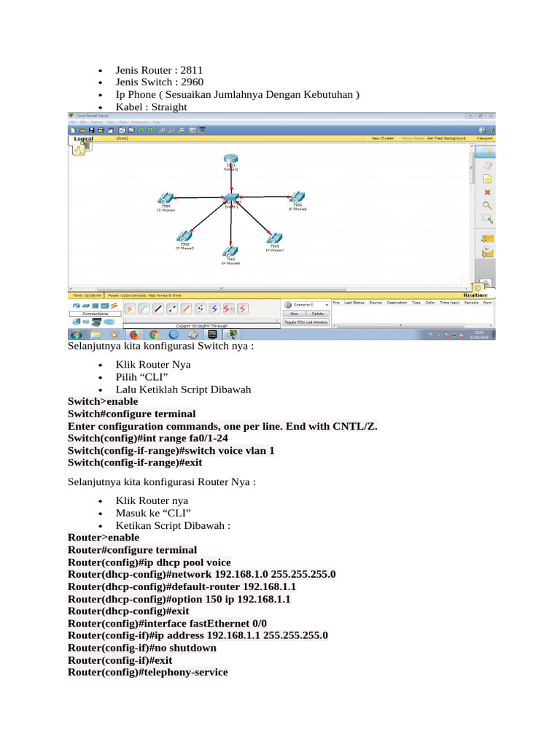
Task: Click the workspace horizontal scrollbar
Action: click(x=222, y=289)
